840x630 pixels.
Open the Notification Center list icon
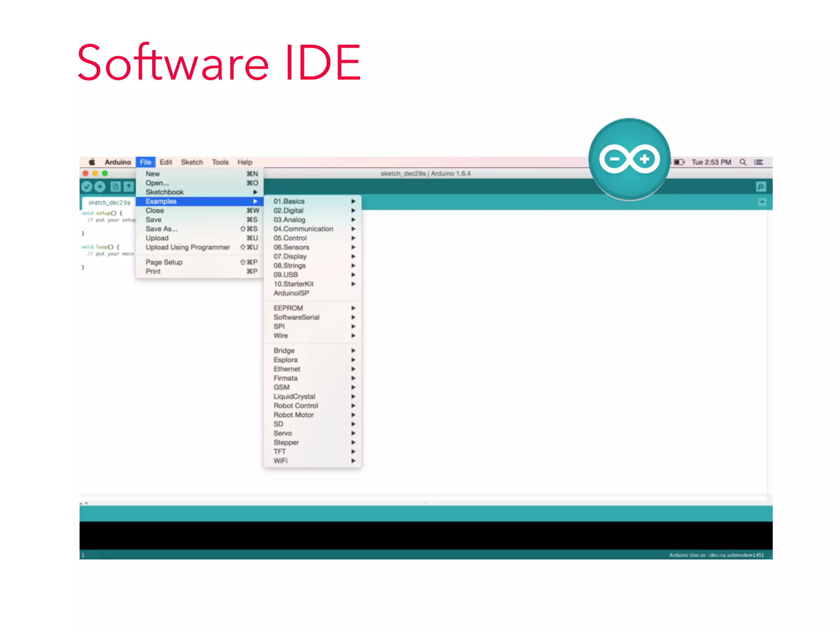[758, 162]
